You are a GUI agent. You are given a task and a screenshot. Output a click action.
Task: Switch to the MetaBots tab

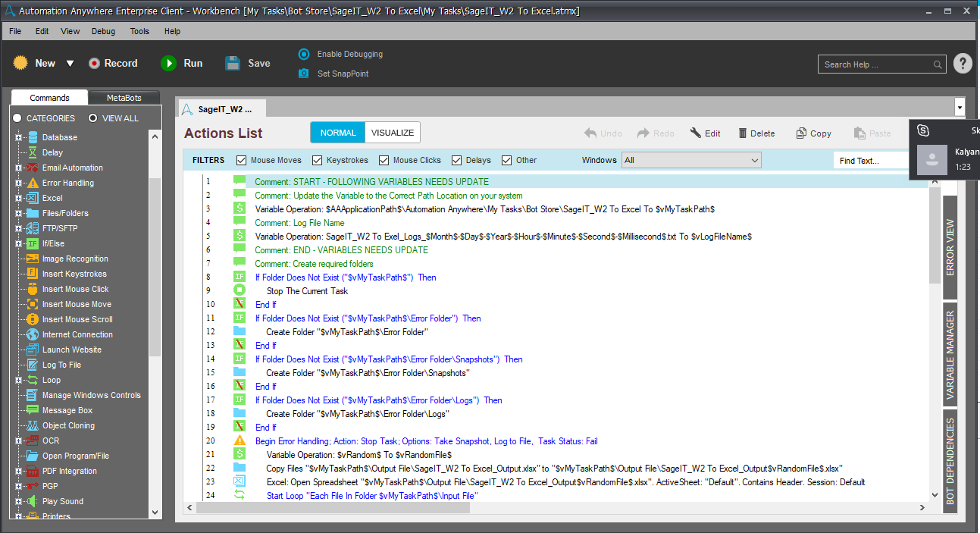coord(124,98)
